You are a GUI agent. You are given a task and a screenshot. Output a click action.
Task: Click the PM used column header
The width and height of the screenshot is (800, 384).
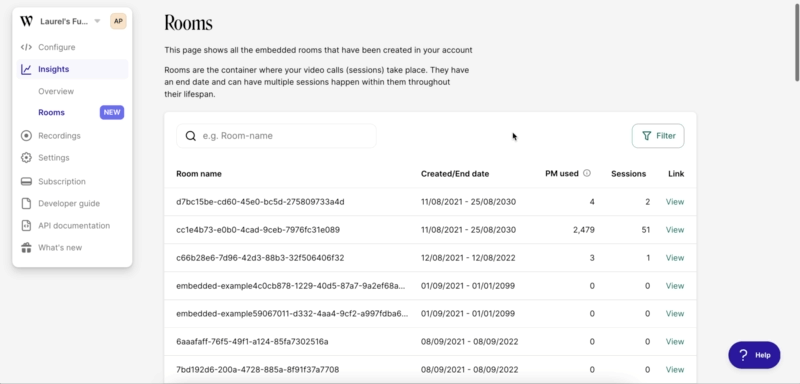[562, 173]
